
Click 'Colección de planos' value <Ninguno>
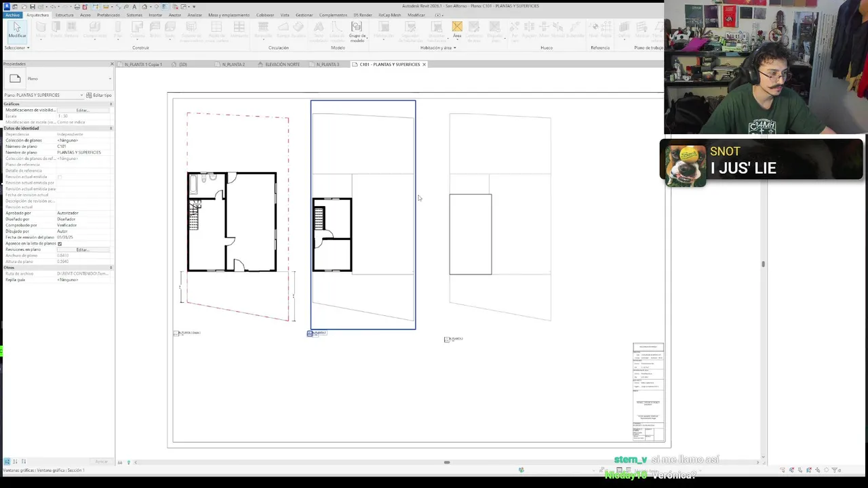(x=84, y=140)
